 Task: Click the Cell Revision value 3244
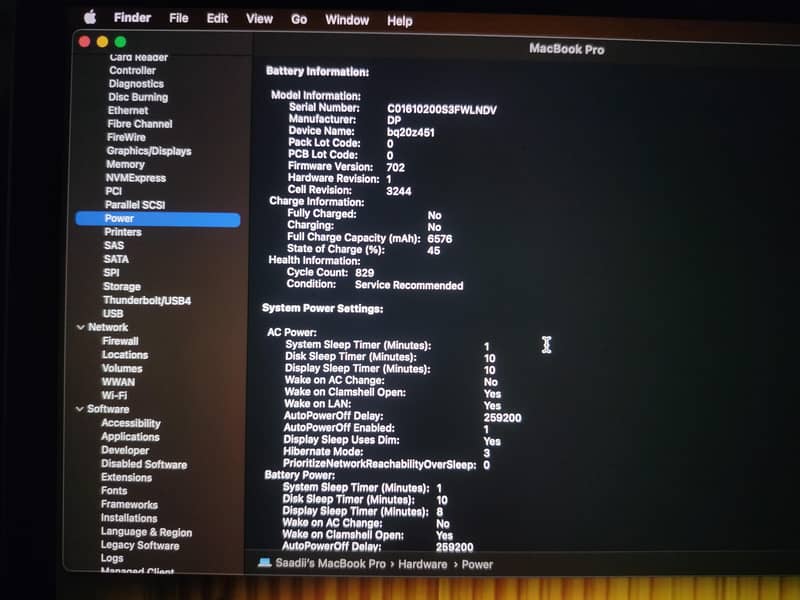tap(399, 191)
